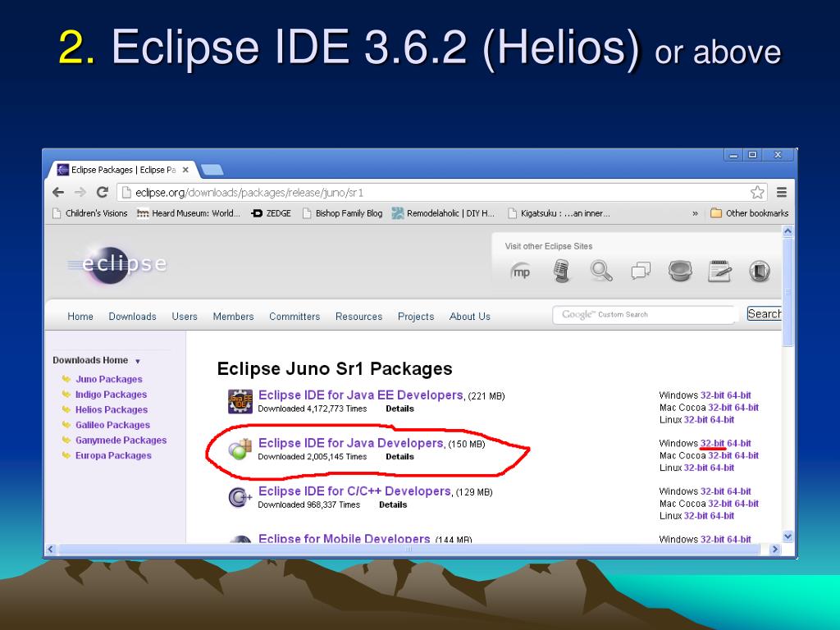840x630 pixels.
Task: Bookmark this page with the star icon
Action: [757, 192]
